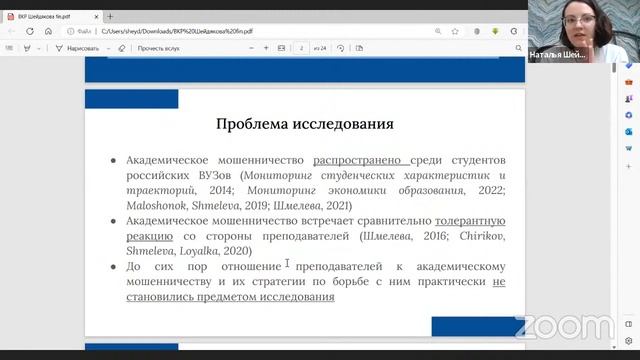
Task: Switch the page view layout
Action: click(359, 48)
